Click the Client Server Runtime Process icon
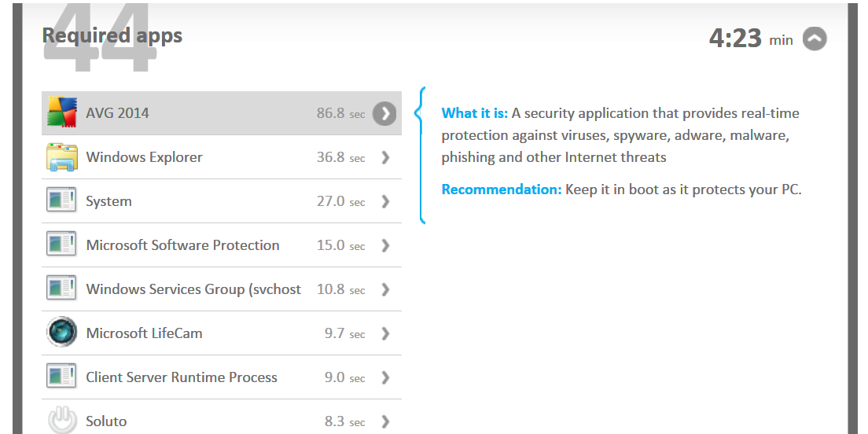 point(61,377)
